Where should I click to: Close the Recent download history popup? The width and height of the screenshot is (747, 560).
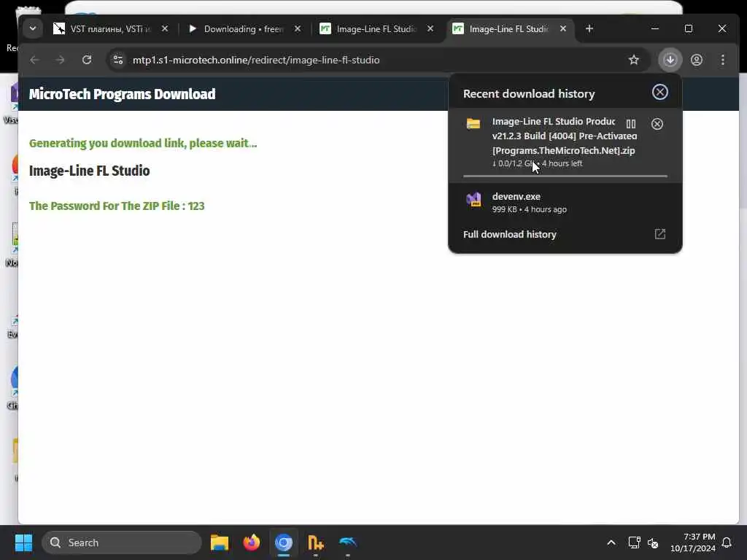659,92
